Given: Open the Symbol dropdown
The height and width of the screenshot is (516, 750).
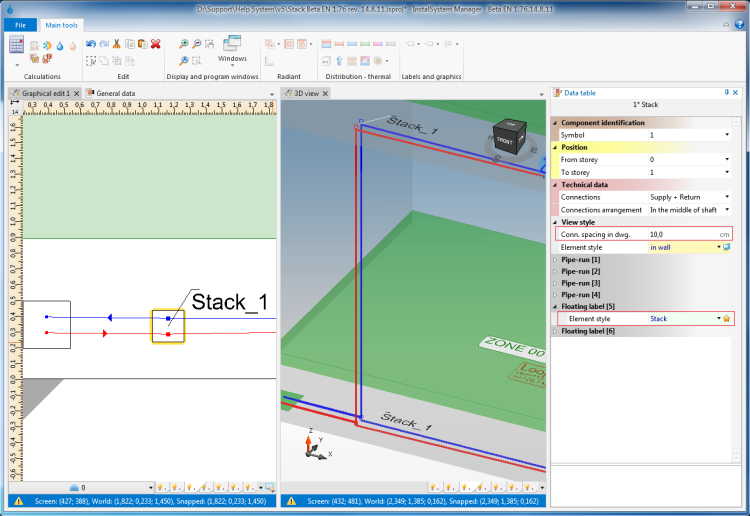Looking at the screenshot, I should coord(727,135).
